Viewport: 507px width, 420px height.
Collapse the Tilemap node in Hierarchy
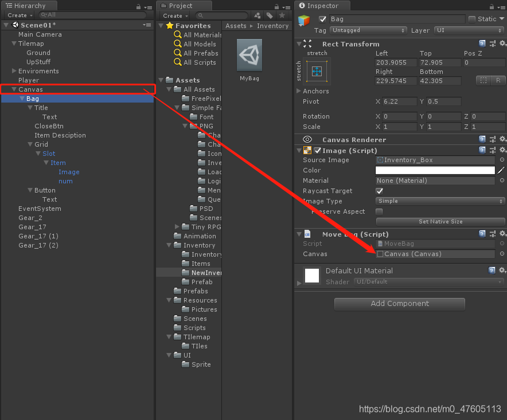coord(14,44)
